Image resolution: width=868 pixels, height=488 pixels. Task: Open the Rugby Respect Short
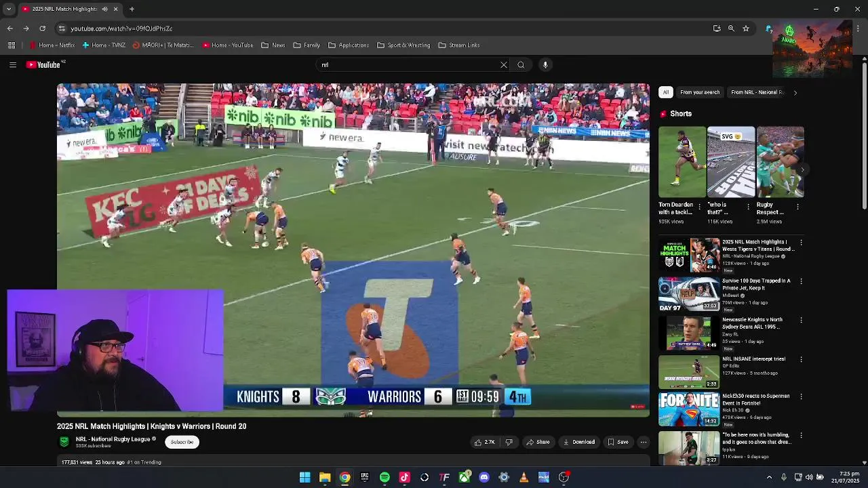tap(780, 162)
